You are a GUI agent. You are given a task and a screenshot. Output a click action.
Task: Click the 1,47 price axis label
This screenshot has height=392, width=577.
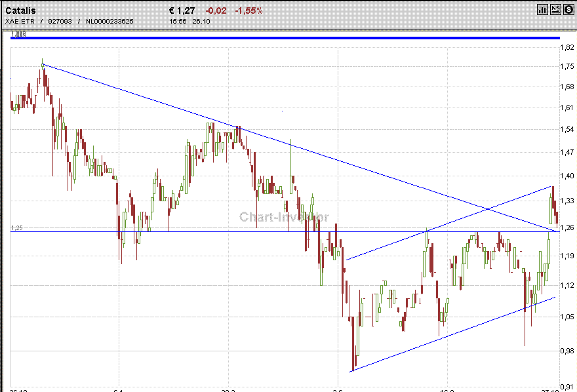tap(567, 152)
